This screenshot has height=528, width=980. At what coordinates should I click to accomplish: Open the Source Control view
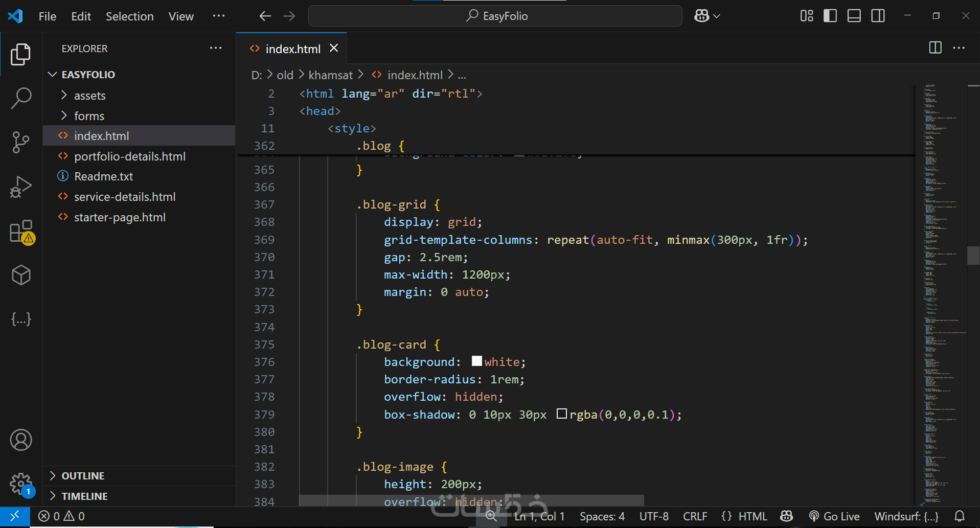21,142
